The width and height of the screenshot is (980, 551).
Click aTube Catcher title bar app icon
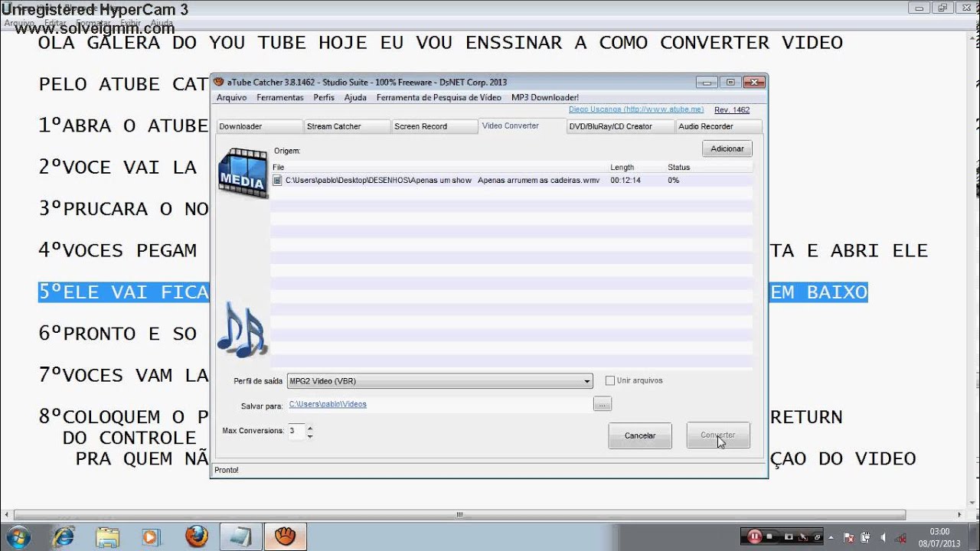pyautogui.click(x=218, y=82)
